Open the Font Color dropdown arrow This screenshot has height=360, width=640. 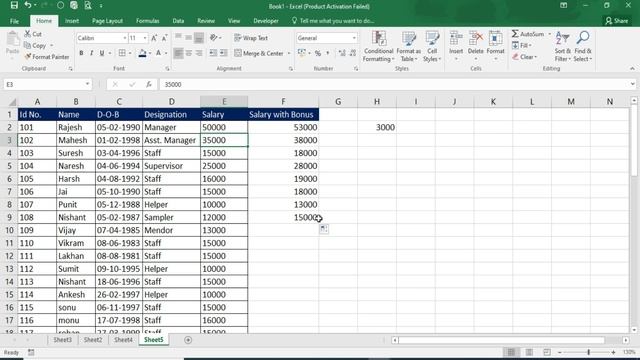click(x=166, y=53)
